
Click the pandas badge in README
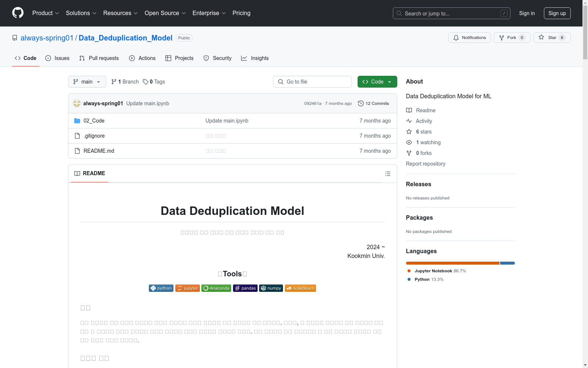tap(245, 288)
